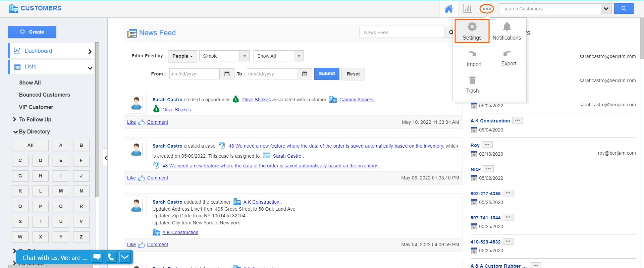Open the reports bar chart icon
Image resolution: width=644 pixels, height=268 pixels.
pos(467,9)
